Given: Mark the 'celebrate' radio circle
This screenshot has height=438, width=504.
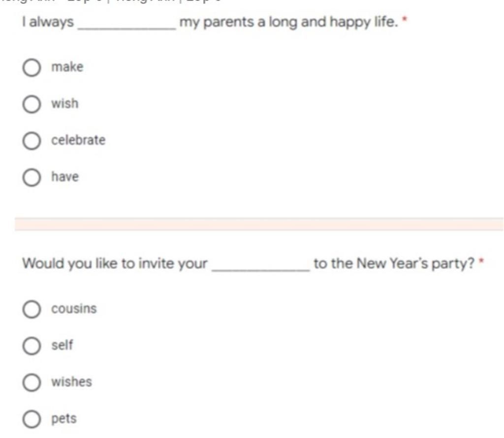Looking at the screenshot, I should click(x=31, y=140).
